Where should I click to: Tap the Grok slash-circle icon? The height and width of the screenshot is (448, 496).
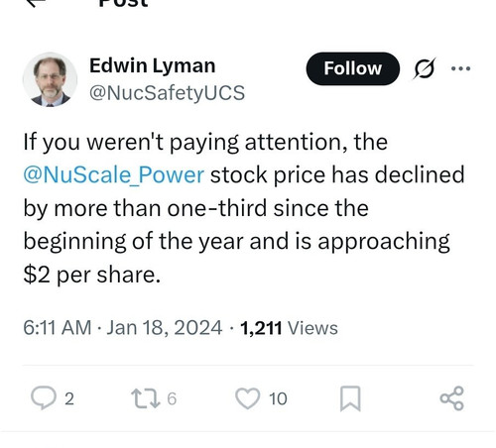point(425,68)
